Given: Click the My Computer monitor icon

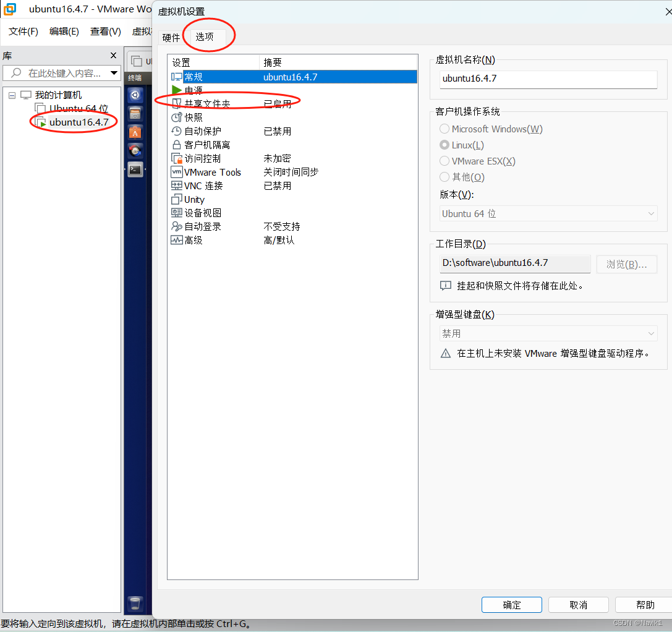Looking at the screenshot, I should (x=26, y=95).
